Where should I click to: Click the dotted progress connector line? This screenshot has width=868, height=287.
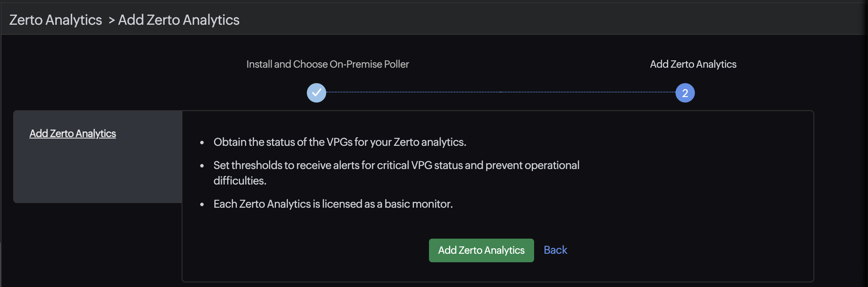500,92
